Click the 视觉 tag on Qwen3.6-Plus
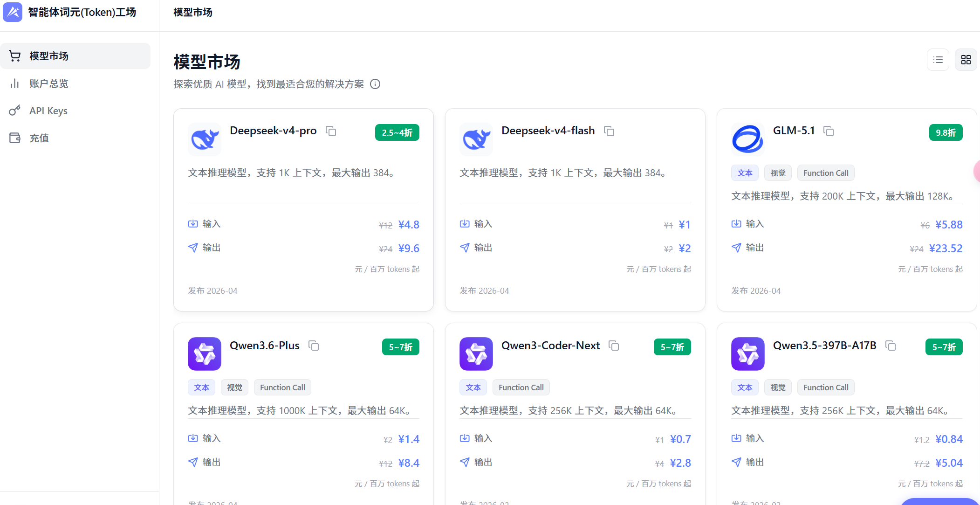 234,387
